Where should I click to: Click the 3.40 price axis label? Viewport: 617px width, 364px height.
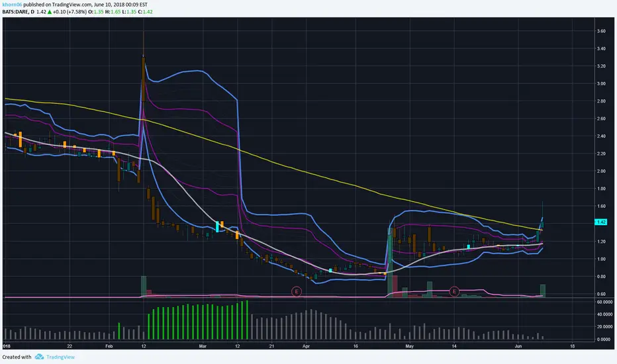(x=601, y=49)
